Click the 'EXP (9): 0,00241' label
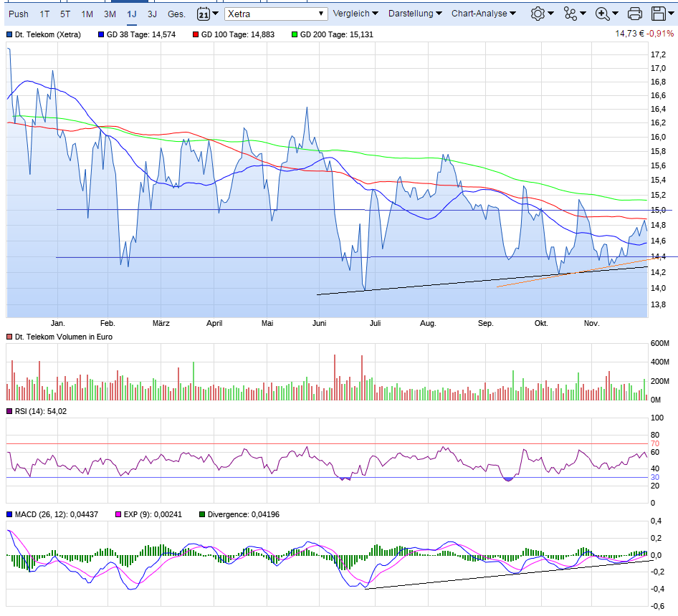This screenshot has width=678, height=616. [153, 514]
